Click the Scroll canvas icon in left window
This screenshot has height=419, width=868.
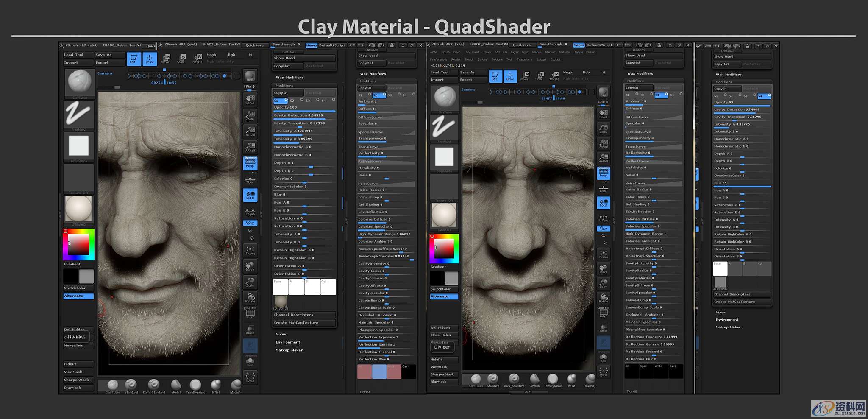point(250,99)
